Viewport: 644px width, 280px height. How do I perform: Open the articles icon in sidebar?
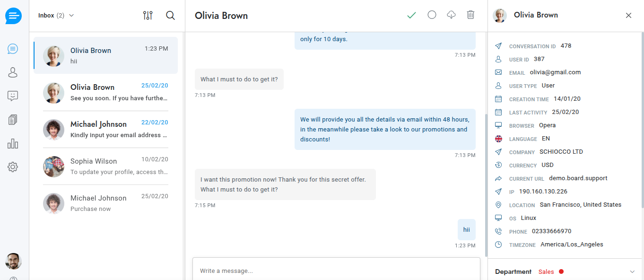[x=13, y=120]
